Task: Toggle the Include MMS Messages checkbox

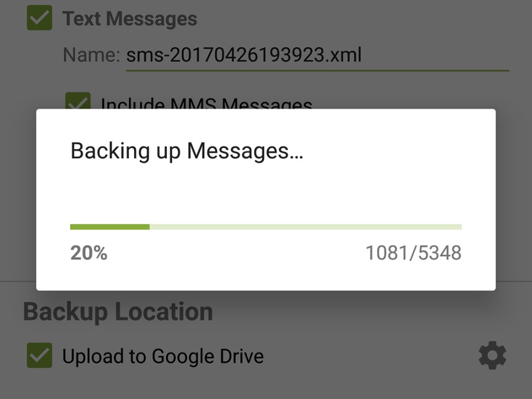Action: coord(78,101)
